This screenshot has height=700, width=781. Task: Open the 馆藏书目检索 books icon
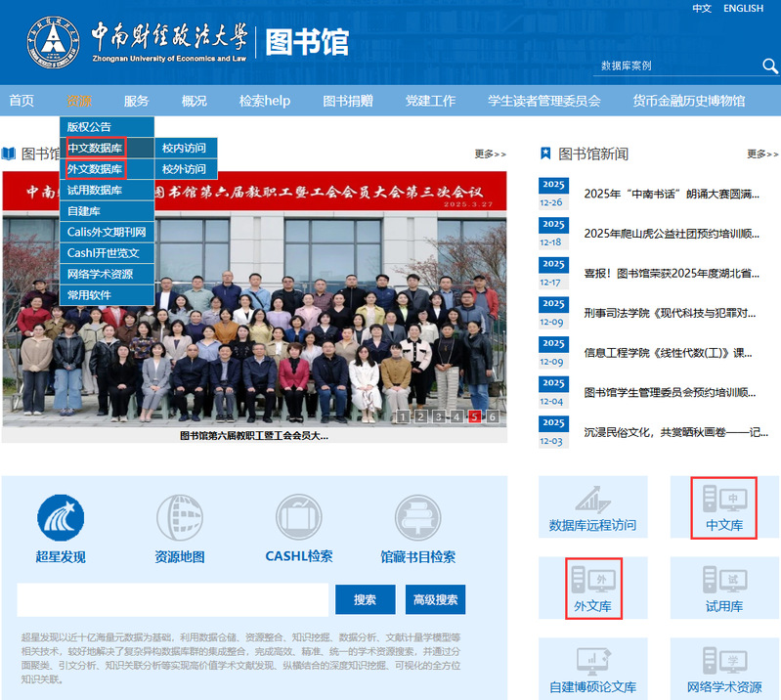417,518
